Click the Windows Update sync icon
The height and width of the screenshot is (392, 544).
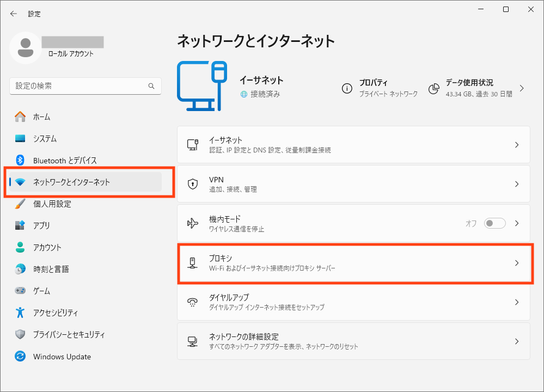[x=20, y=357]
